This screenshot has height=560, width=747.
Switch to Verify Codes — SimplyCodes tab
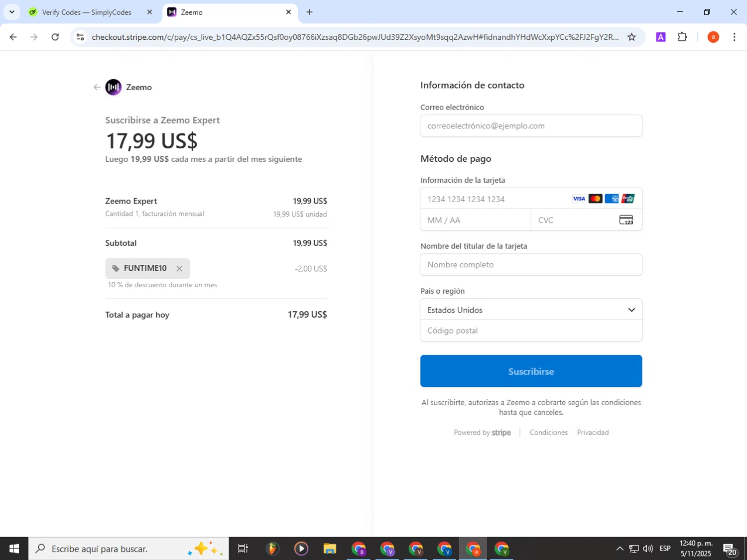pos(87,12)
